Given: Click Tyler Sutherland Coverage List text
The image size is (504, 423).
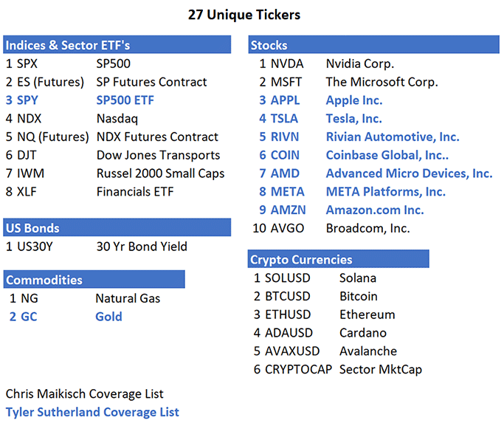Looking at the screenshot, I should pyautogui.click(x=92, y=412).
